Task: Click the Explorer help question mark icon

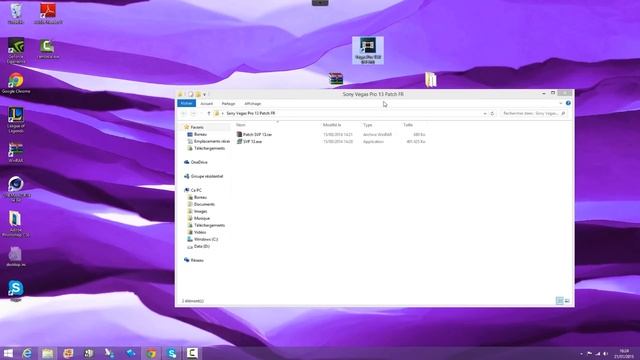Action: (x=568, y=103)
